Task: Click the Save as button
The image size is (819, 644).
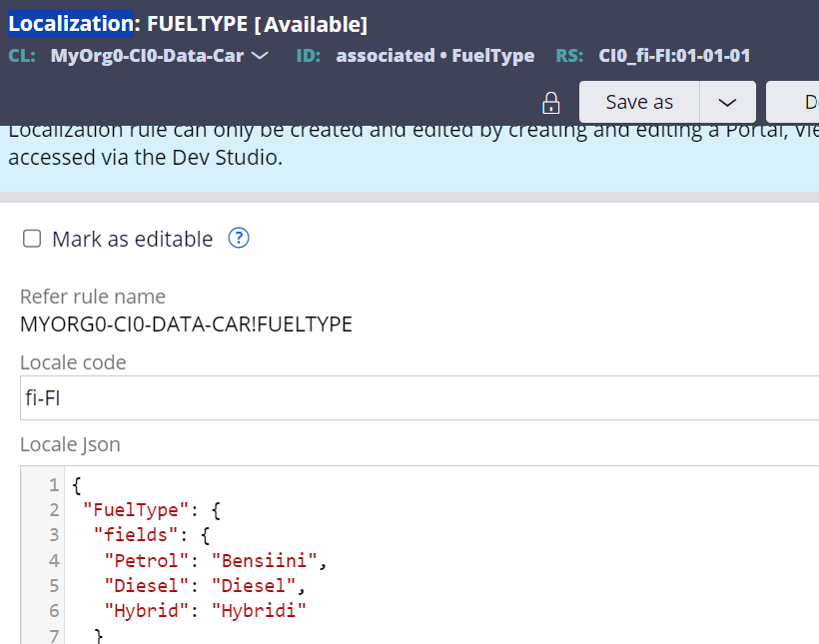Action: [639, 102]
